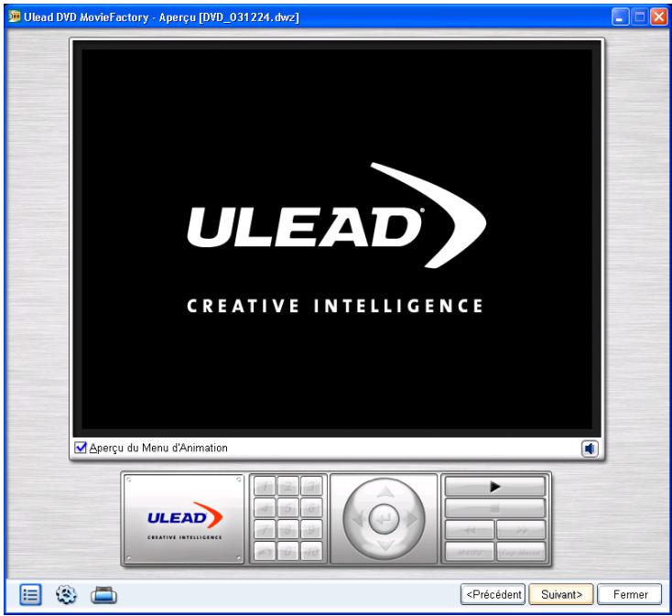Click the scanner-shaped icon in bottom bar
This screenshot has width=672, height=616.
pos(103,595)
